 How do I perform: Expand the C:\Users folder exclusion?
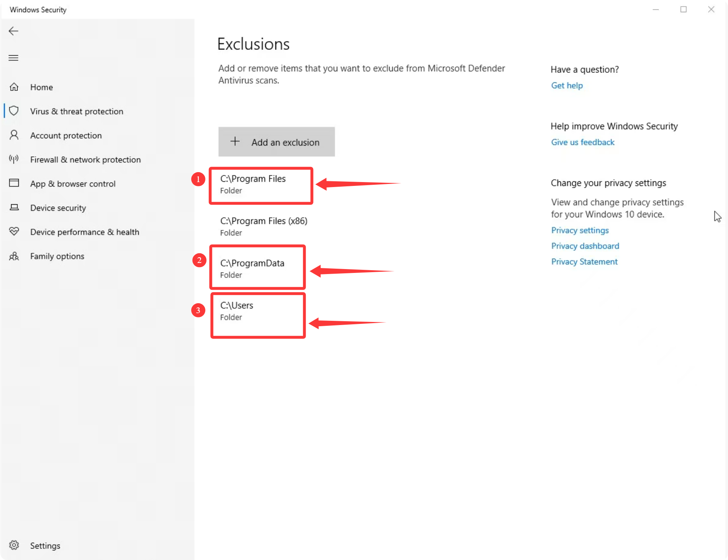coord(237,310)
